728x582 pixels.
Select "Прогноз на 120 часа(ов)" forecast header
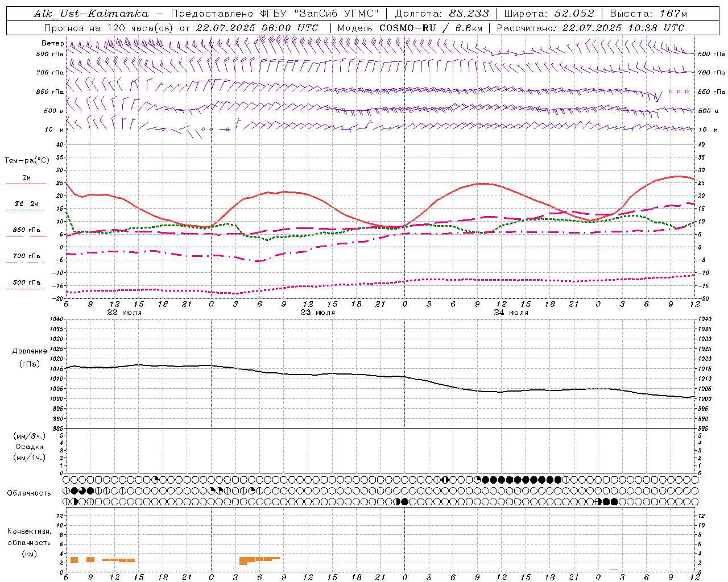pyautogui.click(x=109, y=28)
